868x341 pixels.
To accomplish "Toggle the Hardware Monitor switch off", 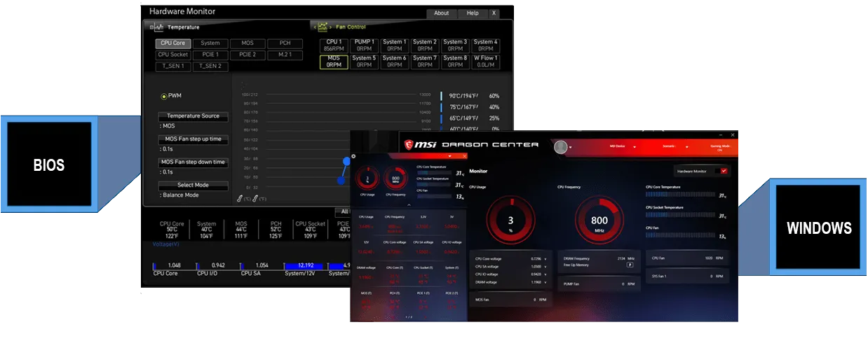I will point(724,170).
